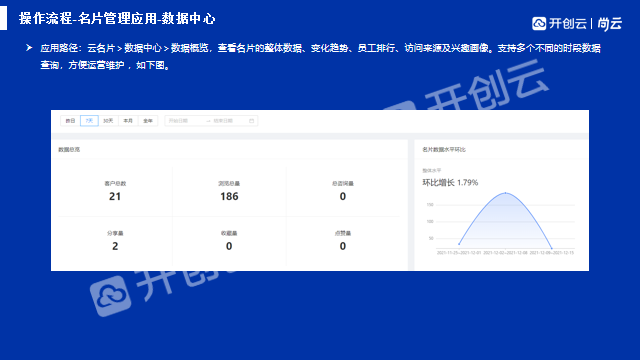The image size is (640, 360).
Task: Click the last data point on the chart line
Action: tap(552, 248)
